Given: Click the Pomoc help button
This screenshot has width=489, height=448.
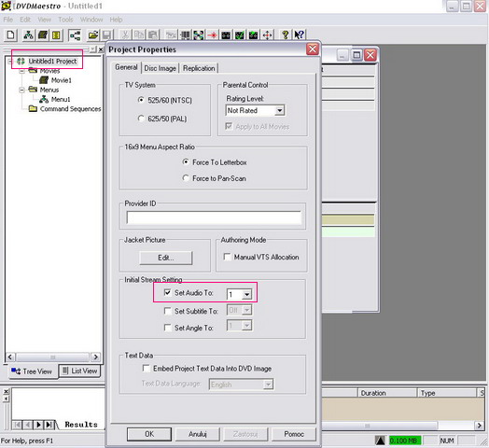Looking at the screenshot, I should (x=294, y=434).
